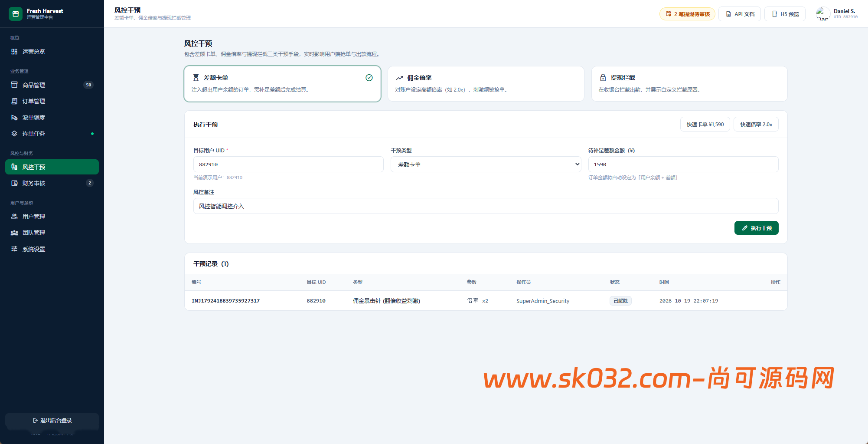This screenshot has height=444, width=868.
Task: Focus the 待补足差额金额 input field
Action: point(683,164)
